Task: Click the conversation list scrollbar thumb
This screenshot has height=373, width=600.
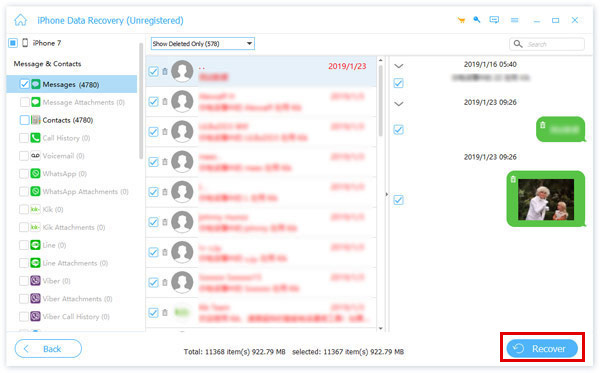Action: click(x=380, y=101)
